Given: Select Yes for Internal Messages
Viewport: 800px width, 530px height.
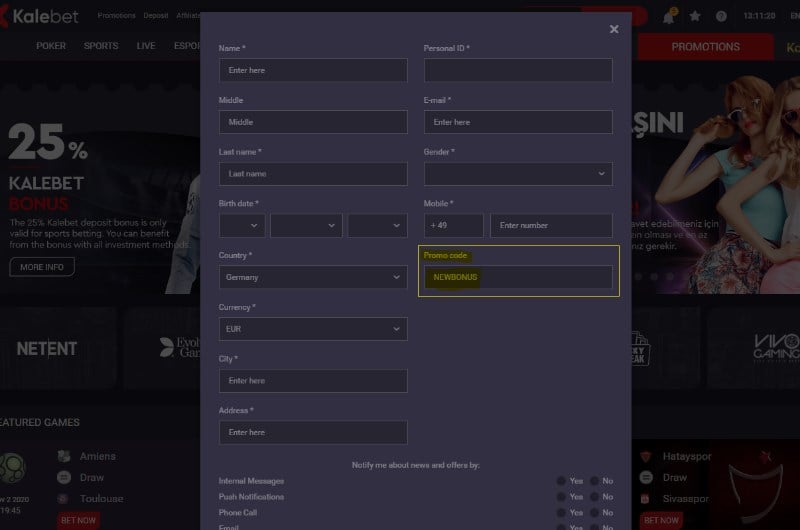Looking at the screenshot, I should (562, 481).
